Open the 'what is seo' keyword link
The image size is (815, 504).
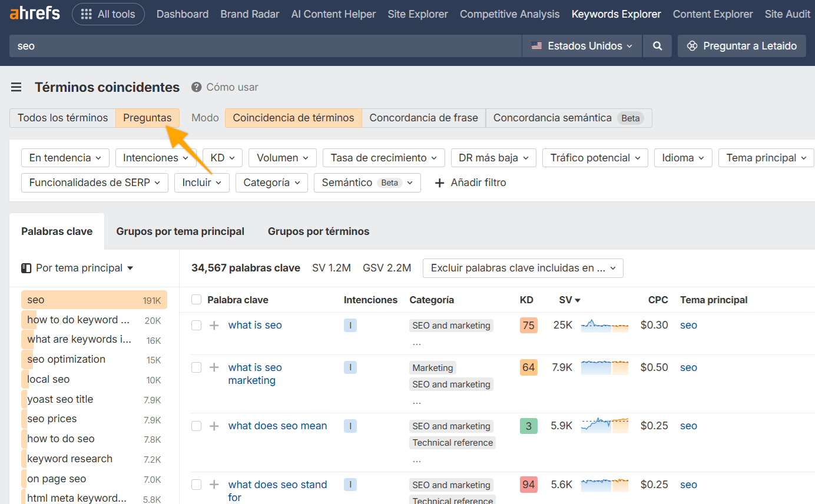point(255,325)
